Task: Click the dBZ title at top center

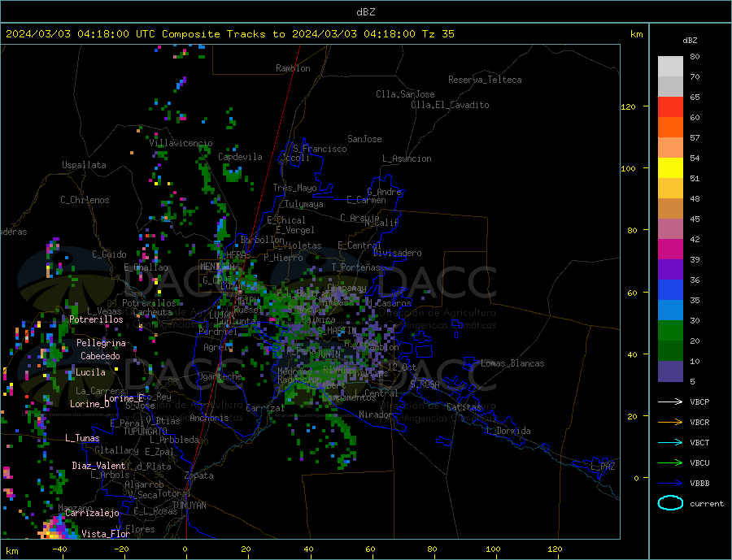Action: point(365,12)
